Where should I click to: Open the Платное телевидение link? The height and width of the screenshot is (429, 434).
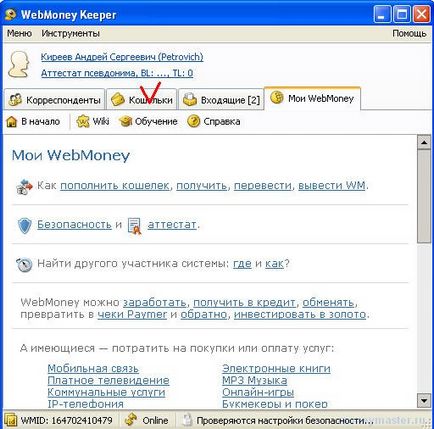coord(108,380)
